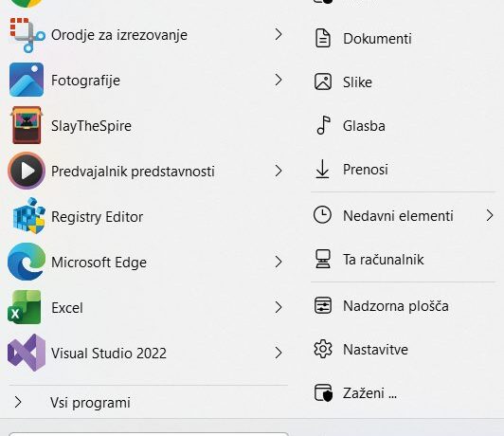Viewport: 504px width, 436px height.
Task: Expand the Microsoft Edge jump list arrow
Action: pyautogui.click(x=279, y=262)
